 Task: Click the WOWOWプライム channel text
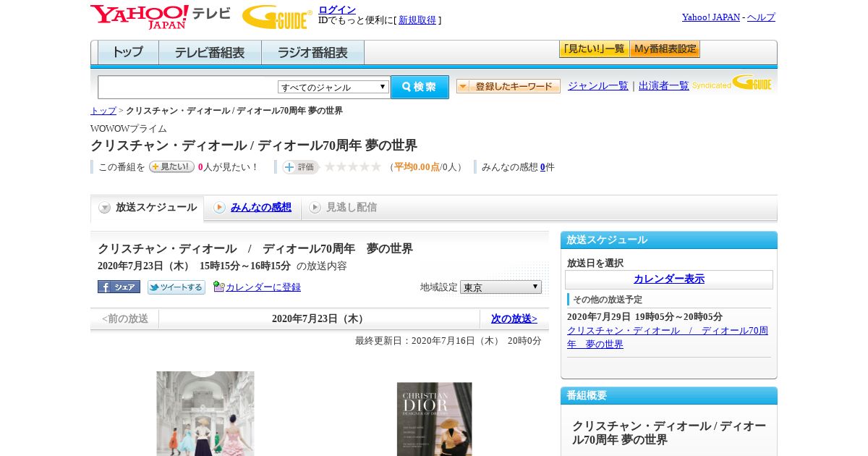pyautogui.click(x=129, y=129)
